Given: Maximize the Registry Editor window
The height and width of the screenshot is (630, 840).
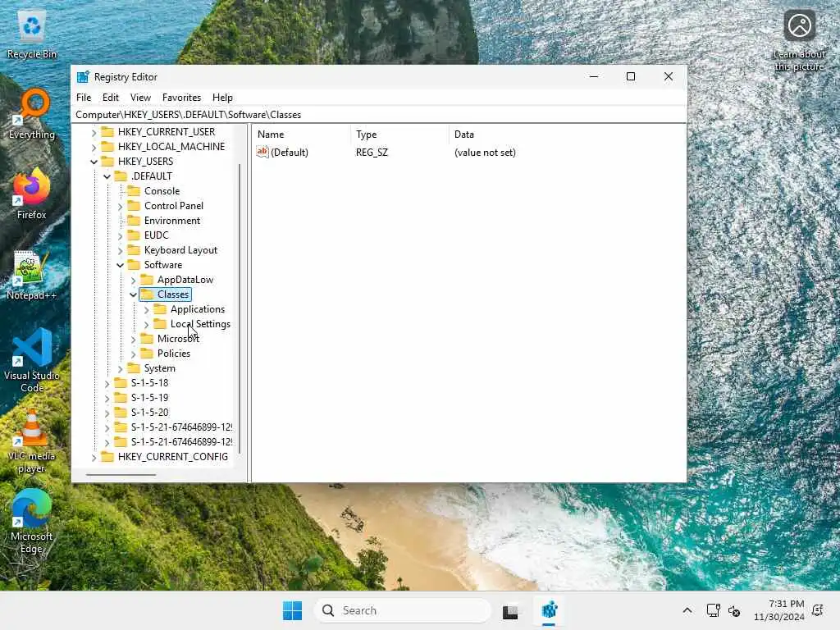Looking at the screenshot, I should (631, 76).
